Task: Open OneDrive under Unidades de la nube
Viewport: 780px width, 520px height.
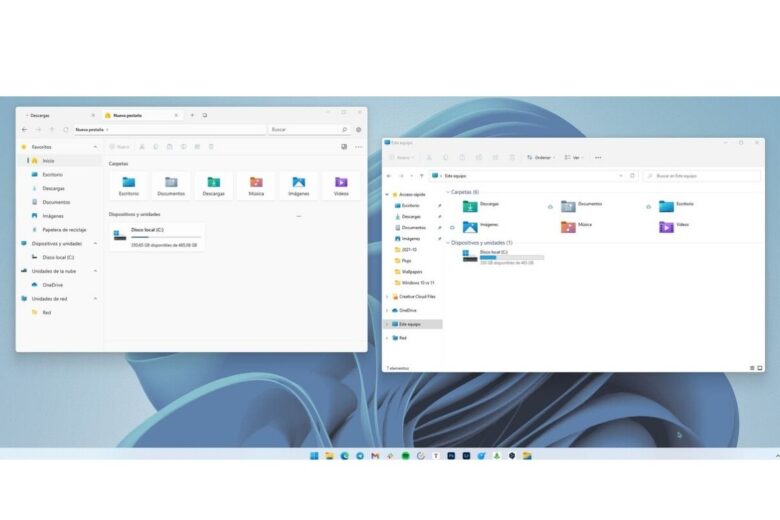Action: click(48, 285)
